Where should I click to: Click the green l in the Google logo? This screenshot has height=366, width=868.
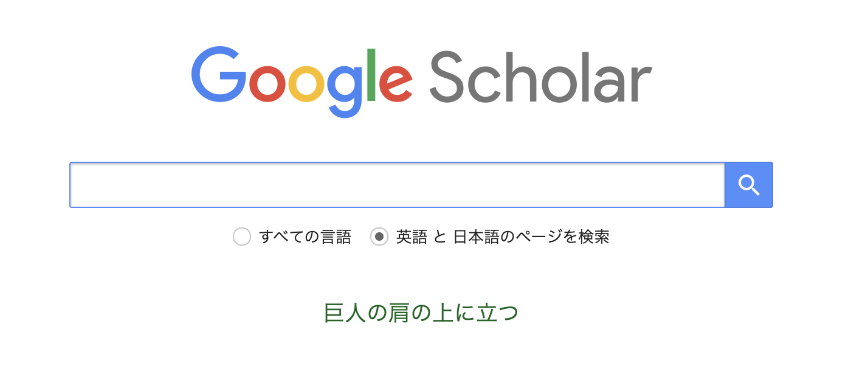pyautogui.click(x=371, y=74)
